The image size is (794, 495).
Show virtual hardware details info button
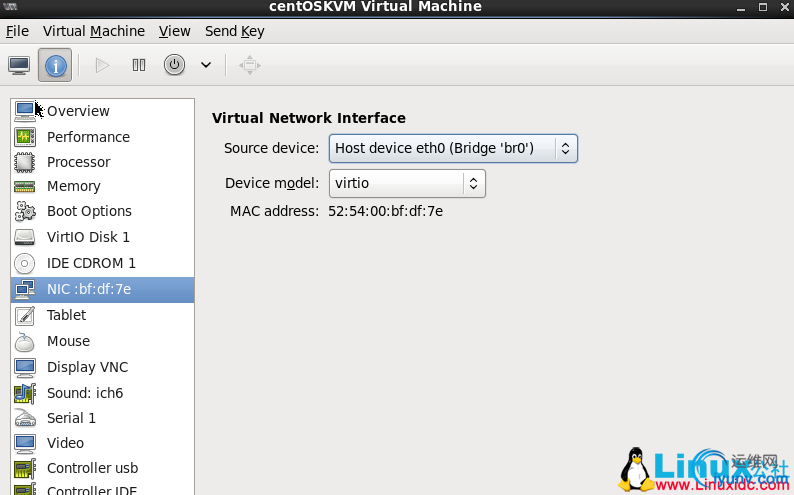pos(55,65)
